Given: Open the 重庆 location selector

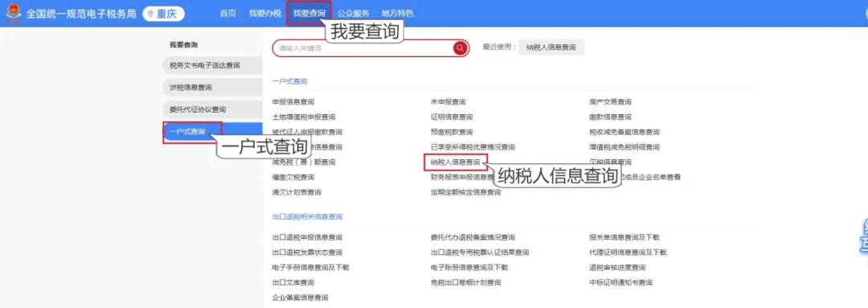Looking at the screenshot, I should (x=164, y=14).
